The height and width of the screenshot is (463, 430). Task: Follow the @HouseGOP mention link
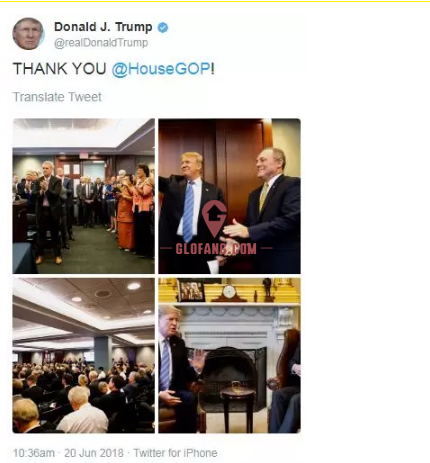pyautogui.click(x=161, y=69)
